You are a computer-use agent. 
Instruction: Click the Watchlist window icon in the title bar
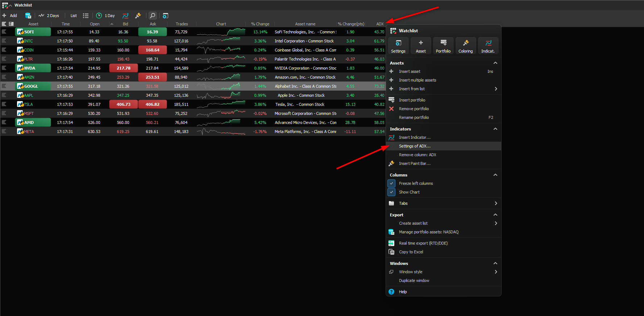point(5,5)
